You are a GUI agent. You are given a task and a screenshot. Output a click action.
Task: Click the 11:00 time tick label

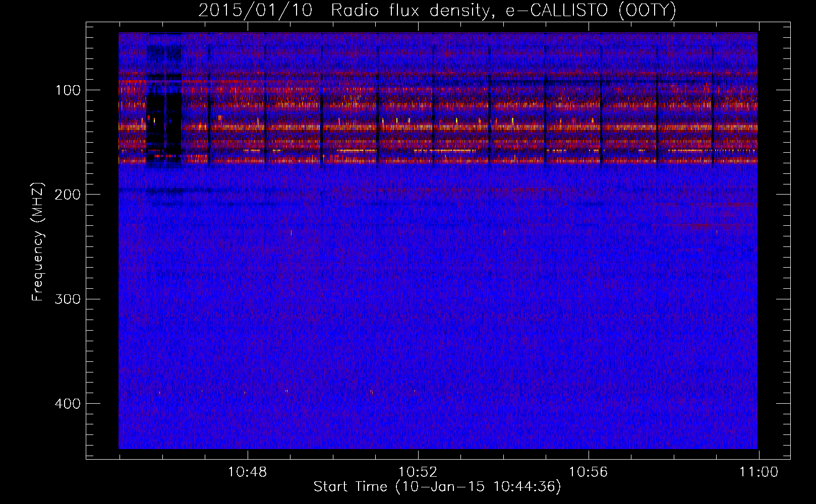(x=759, y=472)
